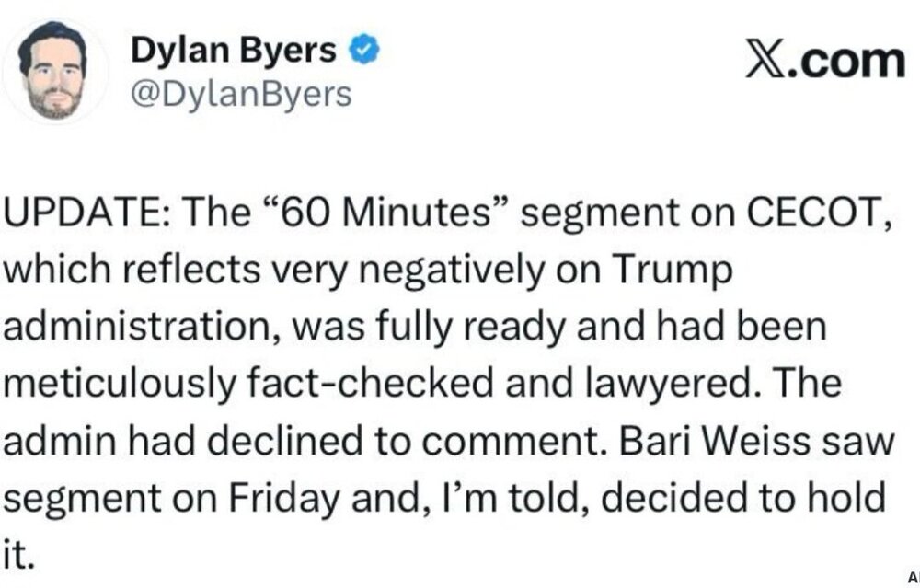Click the X logo in the corner

coord(779,61)
